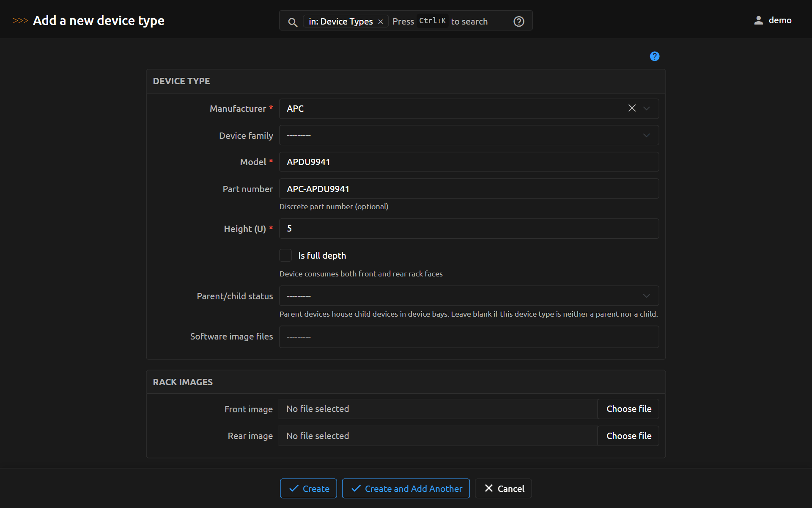Open search help question mark icon
Viewport: 812px width, 508px height.
[518, 22]
